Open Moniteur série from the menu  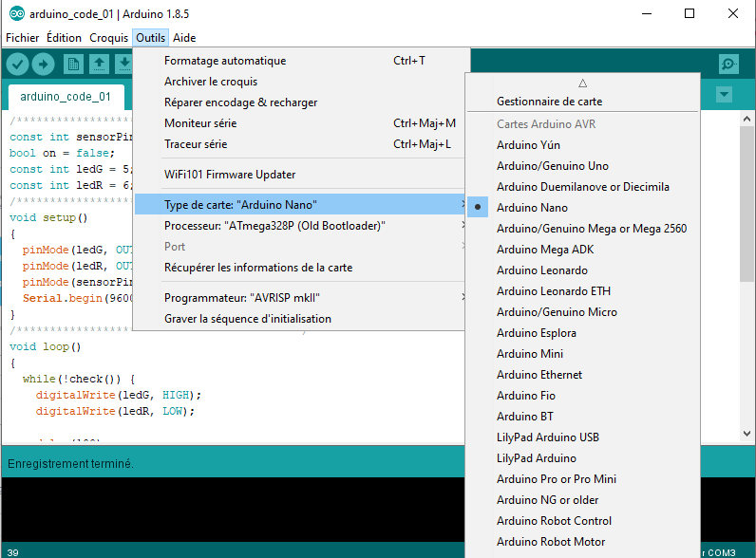[299, 123]
